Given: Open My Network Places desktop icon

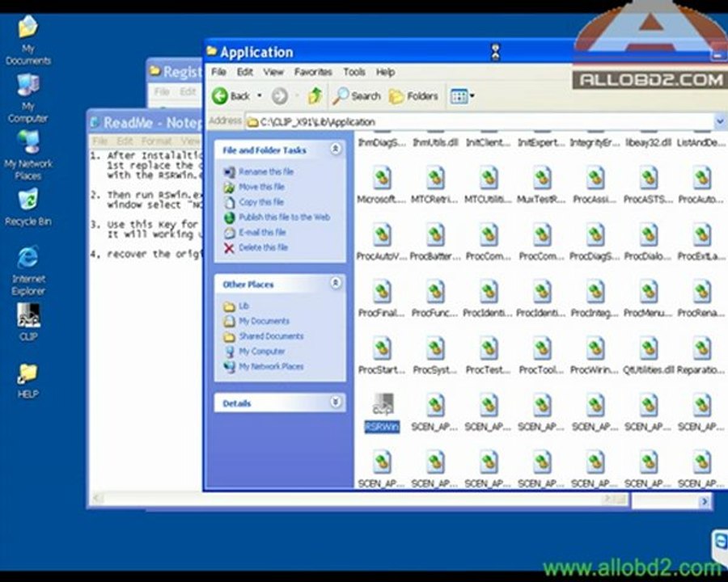Looking at the screenshot, I should coord(28,155).
